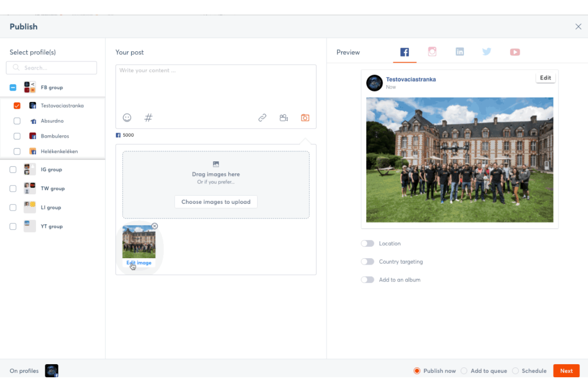Click the profile search magnifier
Image resolution: width=588 pixels, height=392 pixels.
point(16,68)
